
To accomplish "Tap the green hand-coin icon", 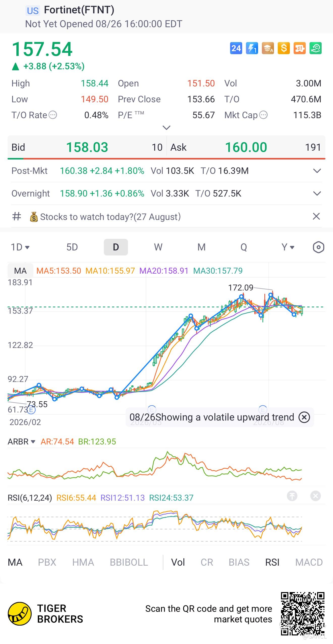I will [316, 48].
